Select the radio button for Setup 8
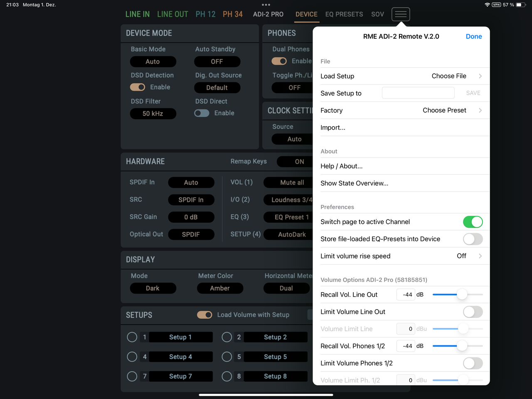The image size is (532, 399). 227,376
